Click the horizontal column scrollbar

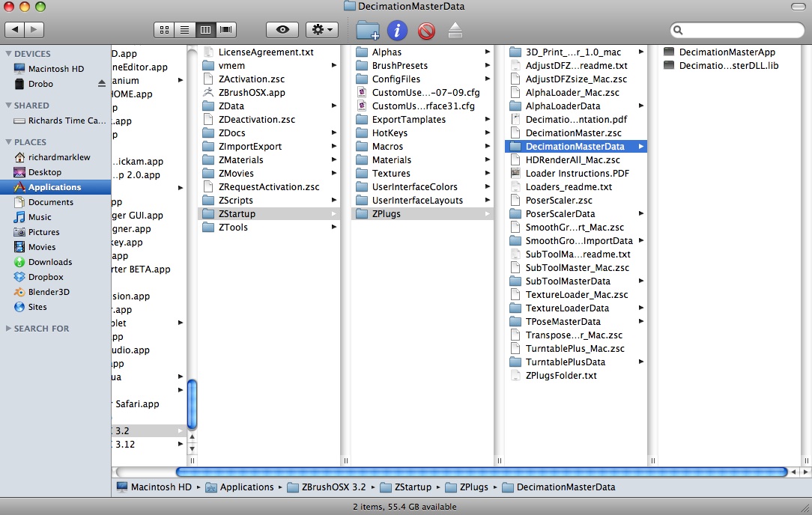pos(482,472)
